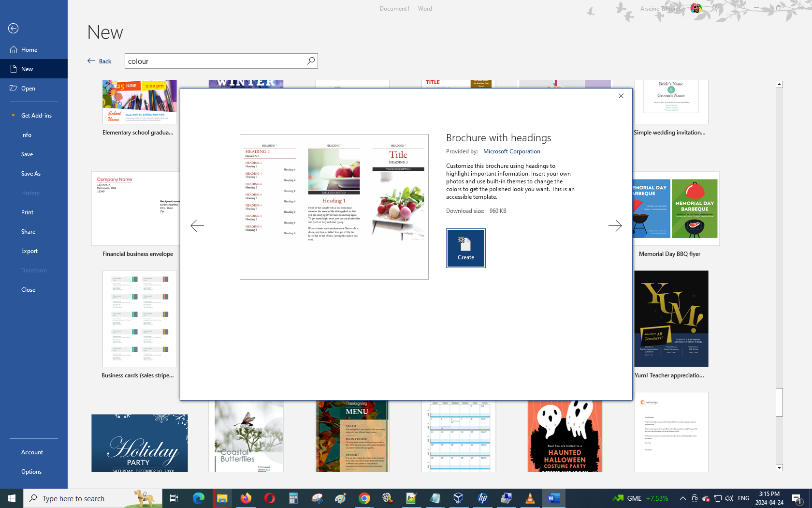This screenshot has height=508, width=812.
Task: Show the previous template preview arrow
Action: tap(197, 226)
